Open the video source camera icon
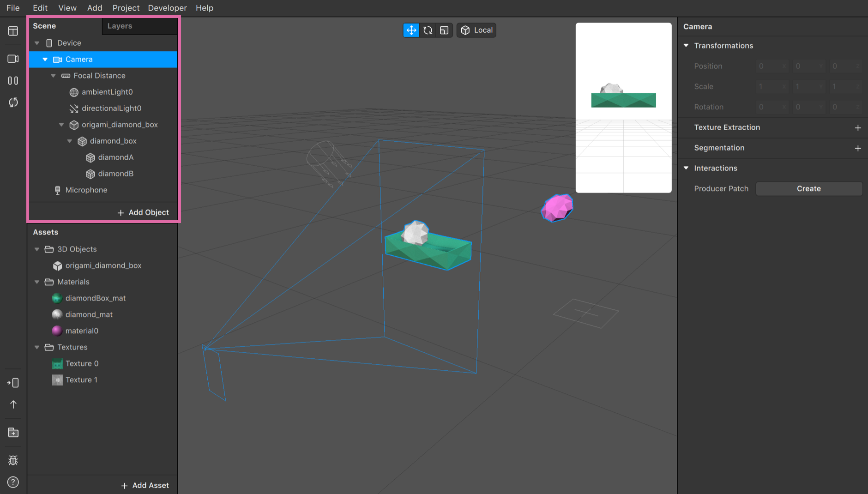The image size is (868, 494). pyautogui.click(x=13, y=59)
